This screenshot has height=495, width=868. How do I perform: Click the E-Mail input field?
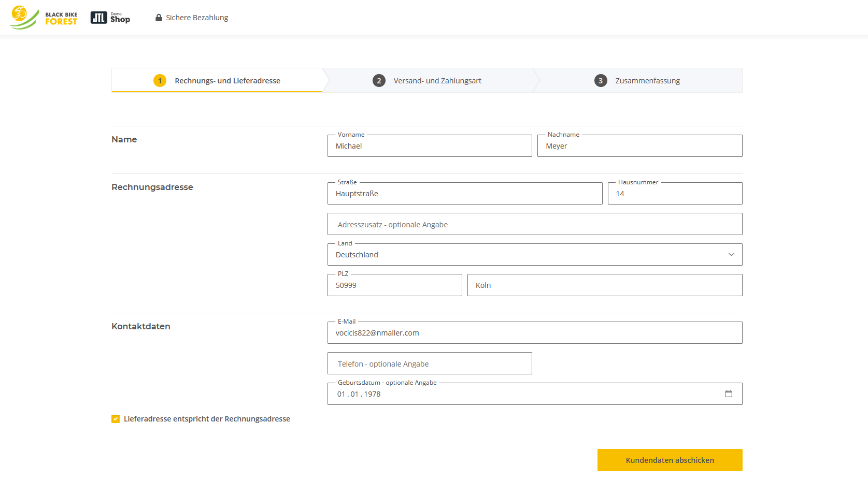534,333
